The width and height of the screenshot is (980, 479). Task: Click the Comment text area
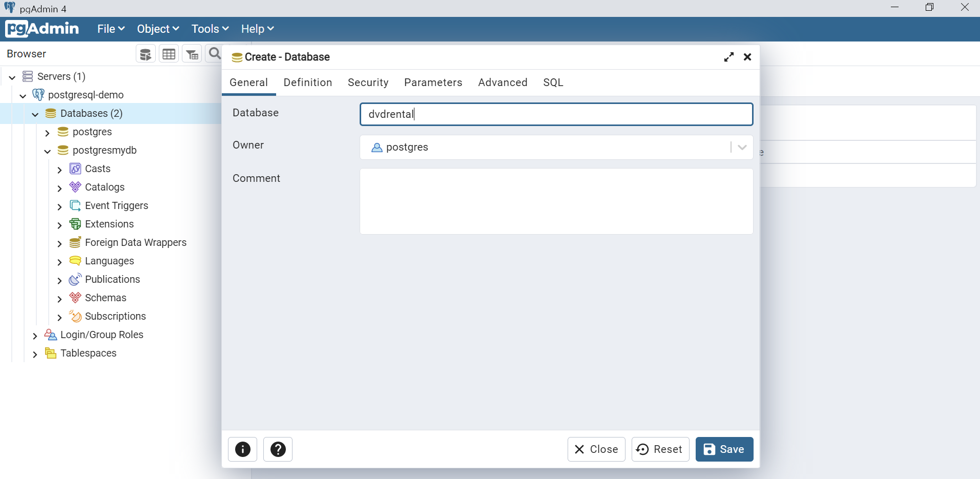556,201
